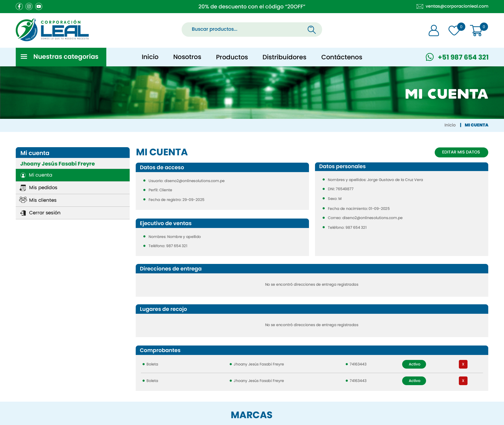504x425 pixels.
Task: Open the YouTube social icon
Action: tap(39, 6)
